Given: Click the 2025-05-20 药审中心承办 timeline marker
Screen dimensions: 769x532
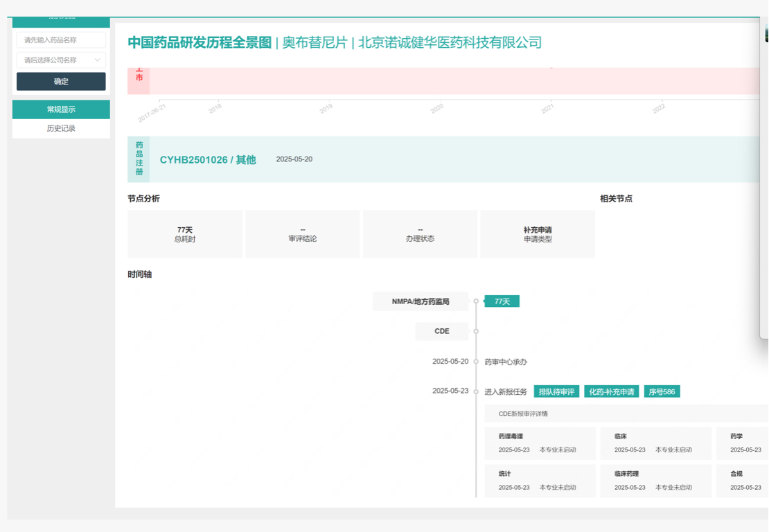Looking at the screenshot, I should coord(476,362).
